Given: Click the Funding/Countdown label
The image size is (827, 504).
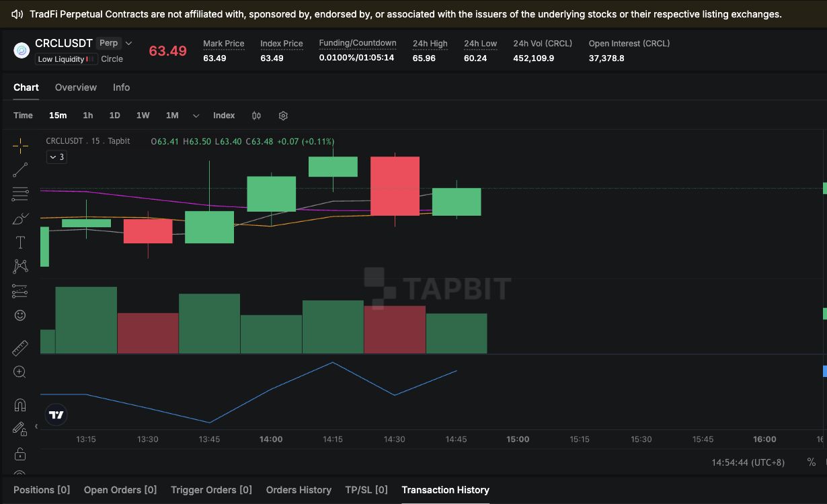Looking at the screenshot, I should coord(358,43).
